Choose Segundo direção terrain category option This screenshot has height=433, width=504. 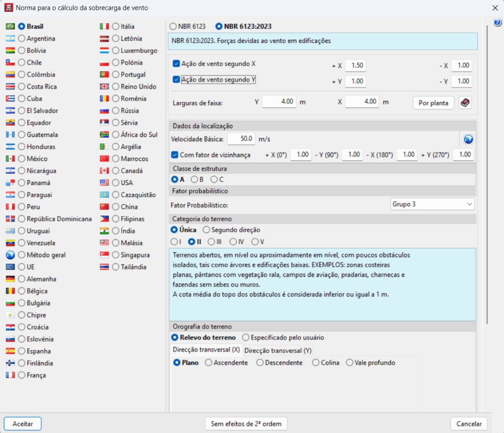(x=206, y=230)
